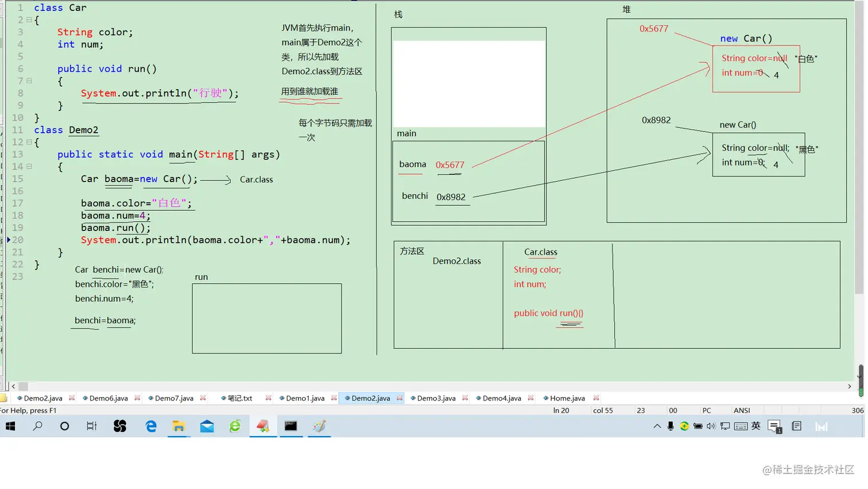Image resolution: width=868 pixels, height=489 pixels.
Task: Close the 笔记.txt document tab
Action: click(x=268, y=398)
